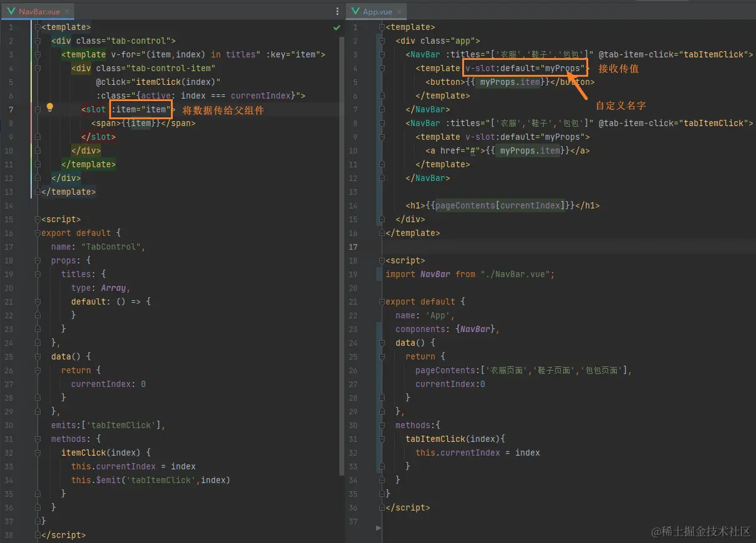Image resolution: width=756 pixels, height=543 pixels.
Task: Collapse export default at App.vue line 21
Action: tap(382, 302)
